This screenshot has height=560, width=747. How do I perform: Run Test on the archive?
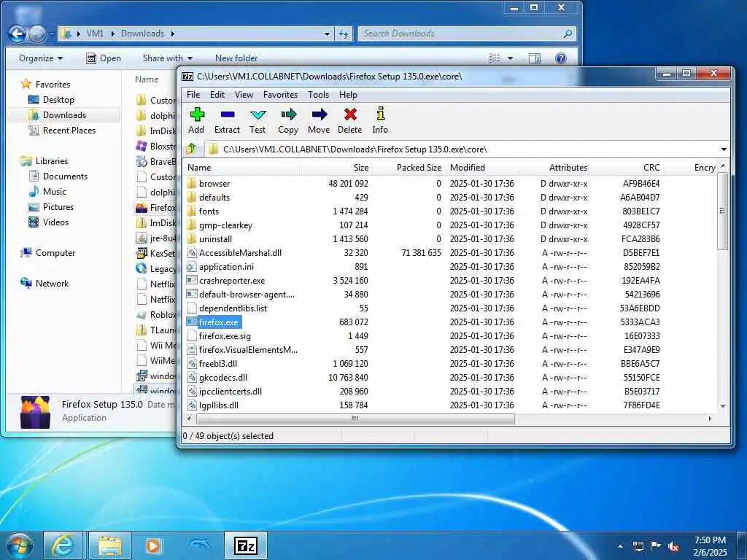coord(258,120)
